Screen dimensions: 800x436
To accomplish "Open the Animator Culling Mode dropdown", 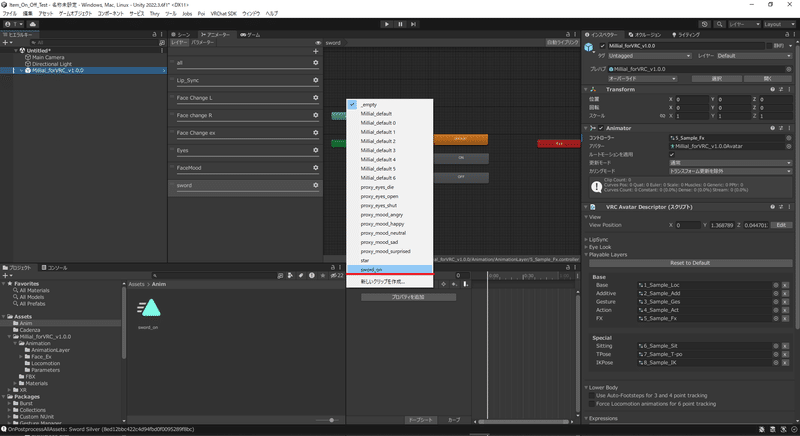I will 731,171.
